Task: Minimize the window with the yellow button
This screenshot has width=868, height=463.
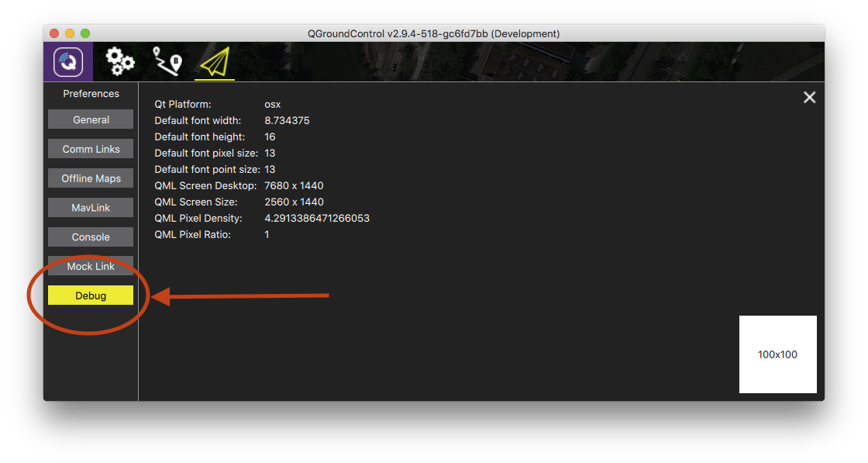Action: pyautogui.click(x=70, y=33)
